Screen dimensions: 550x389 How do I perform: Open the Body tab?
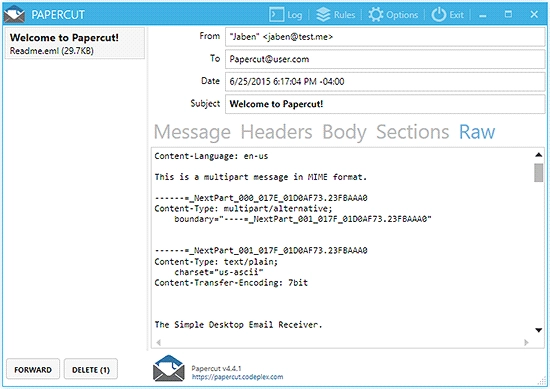pyautogui.click(x=344, y=133)
